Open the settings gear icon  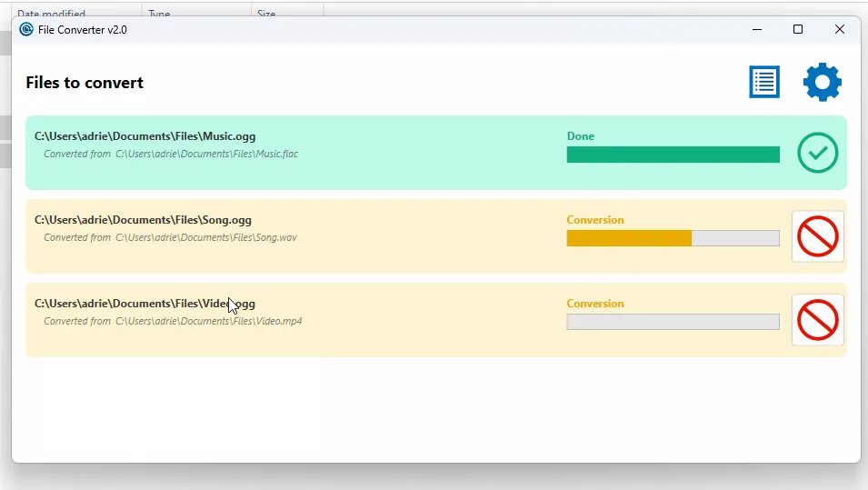click(x=822, y=82)
